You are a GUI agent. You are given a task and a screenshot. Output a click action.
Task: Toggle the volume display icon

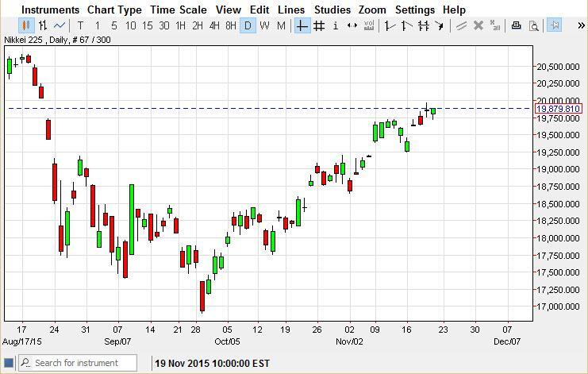(x=369, y=25)
